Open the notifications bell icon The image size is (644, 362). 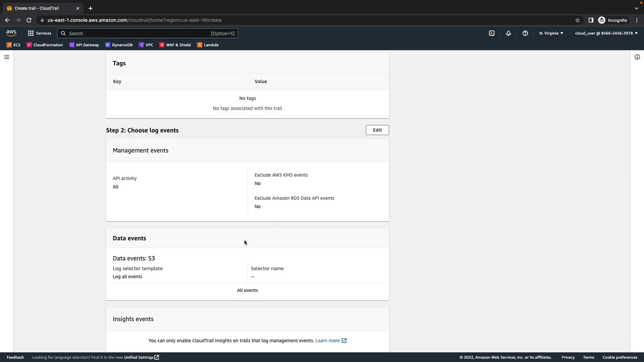coord(508,33)
